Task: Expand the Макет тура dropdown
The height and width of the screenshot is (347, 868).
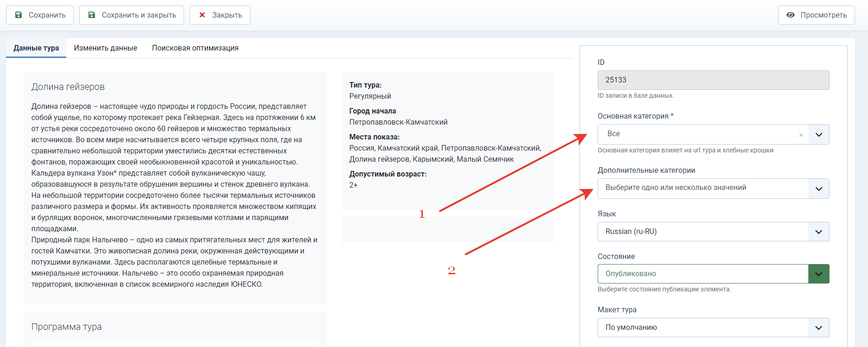Action: click(x=713, y=328)
